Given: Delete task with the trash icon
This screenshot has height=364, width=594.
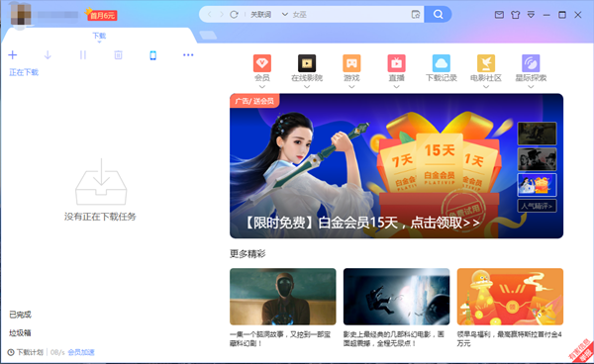Looking at the screenshot, I should pyautogui.click(x=118, y=55).
